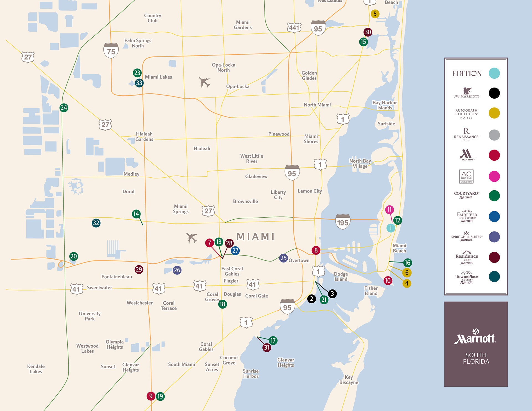Click hotel marker number 24

pyautogui.click(x=64, y=108)
